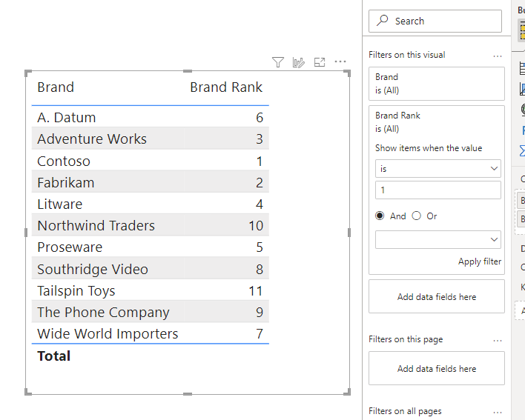Select the And radio button

tap(380, 216)
